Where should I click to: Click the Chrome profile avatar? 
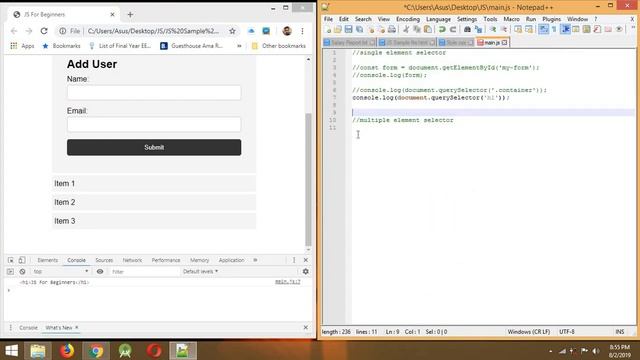[287, 31]
